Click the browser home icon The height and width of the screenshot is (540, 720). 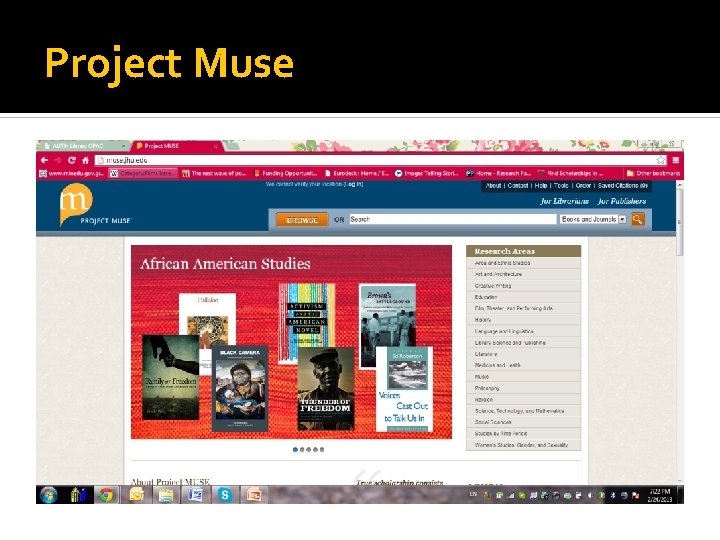point(85,160)
